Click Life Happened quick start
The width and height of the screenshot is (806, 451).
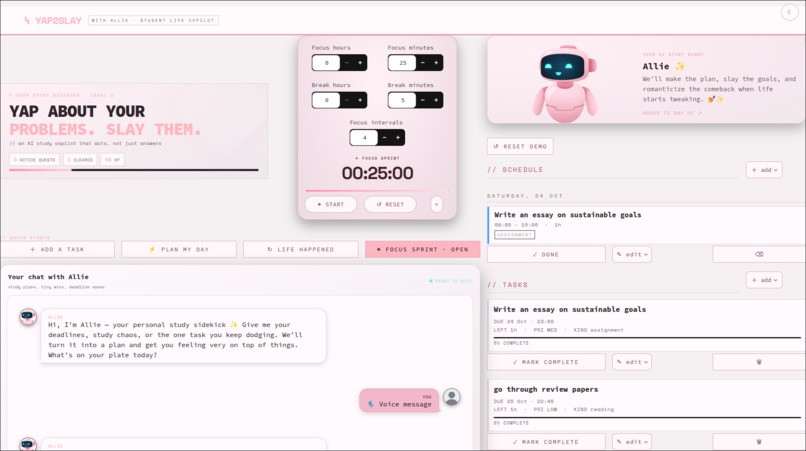point(301,249)
